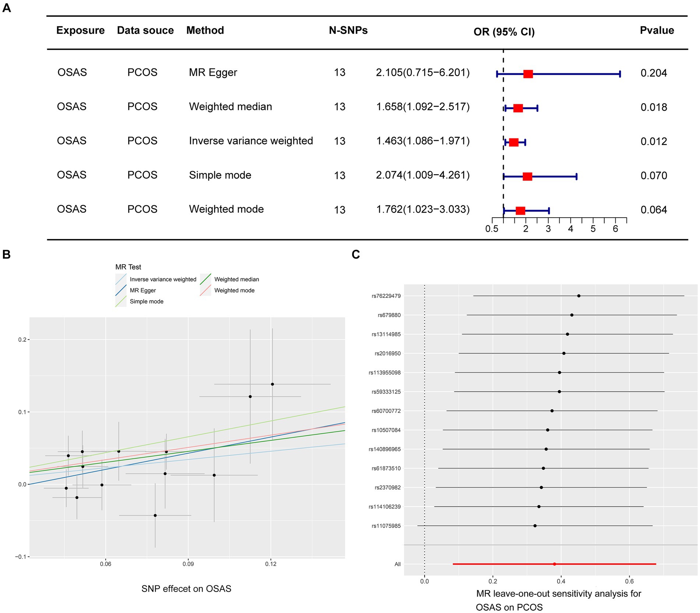
Task: Select the Weighted median legend swatch
Action: pyautogui.click(x=205, y=279)
